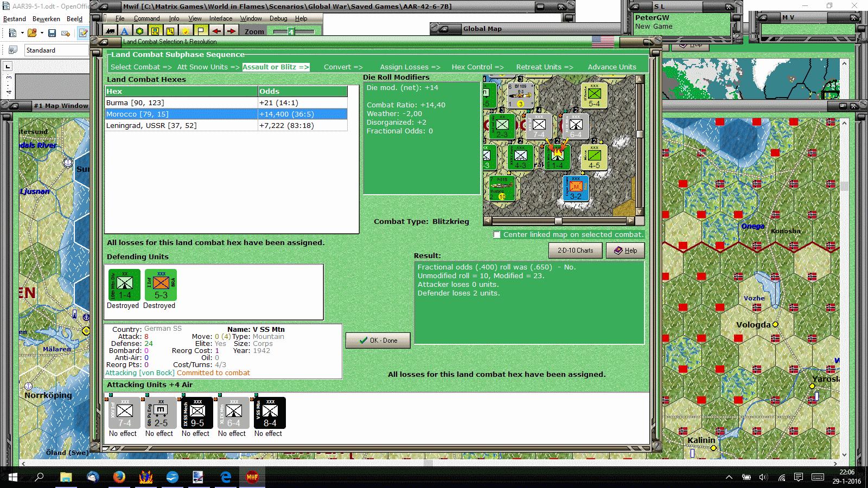Open the View menu in Mwif

coord(195,18)
